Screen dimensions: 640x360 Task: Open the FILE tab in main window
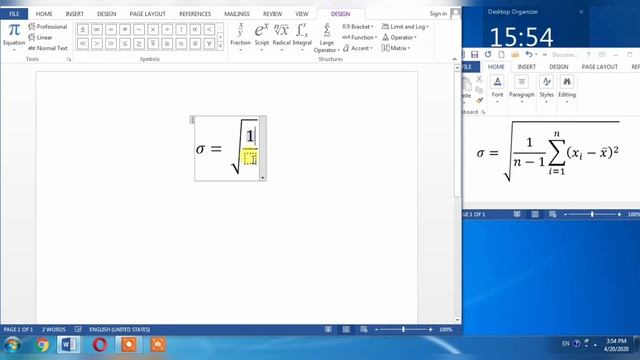click(14, 14)
